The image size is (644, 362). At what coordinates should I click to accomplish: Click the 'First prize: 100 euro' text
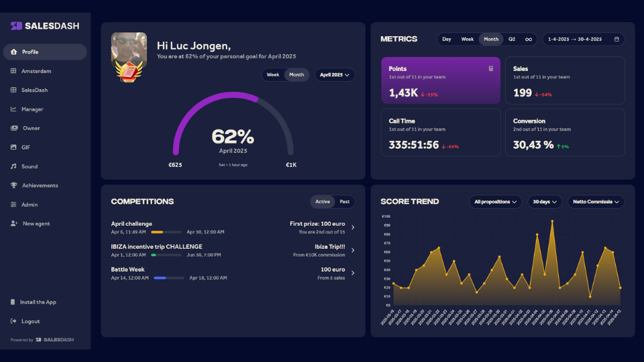tap(317, 224)
